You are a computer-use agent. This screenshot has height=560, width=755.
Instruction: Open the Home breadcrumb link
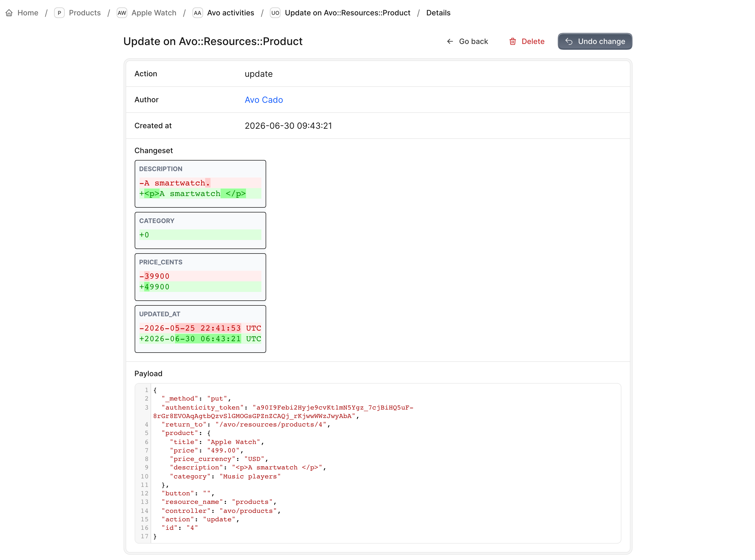pyautogui.click(x=28, y=13)
